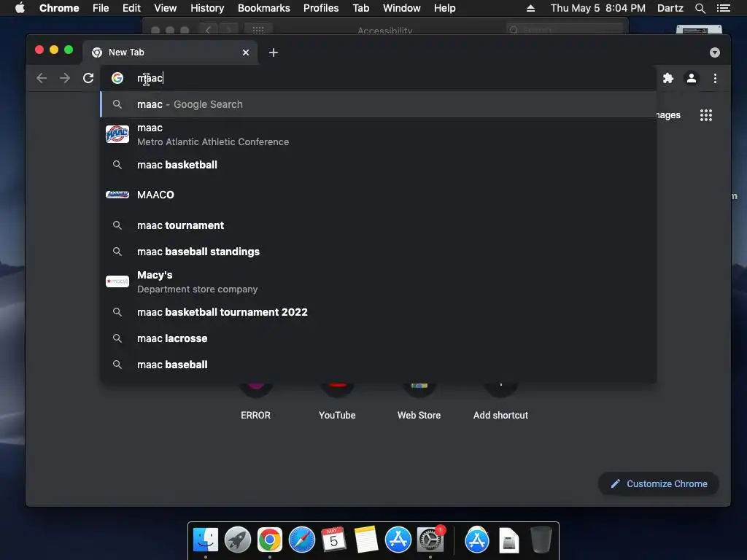
Task: Open the Profiles menu
Action: point(321,8)
